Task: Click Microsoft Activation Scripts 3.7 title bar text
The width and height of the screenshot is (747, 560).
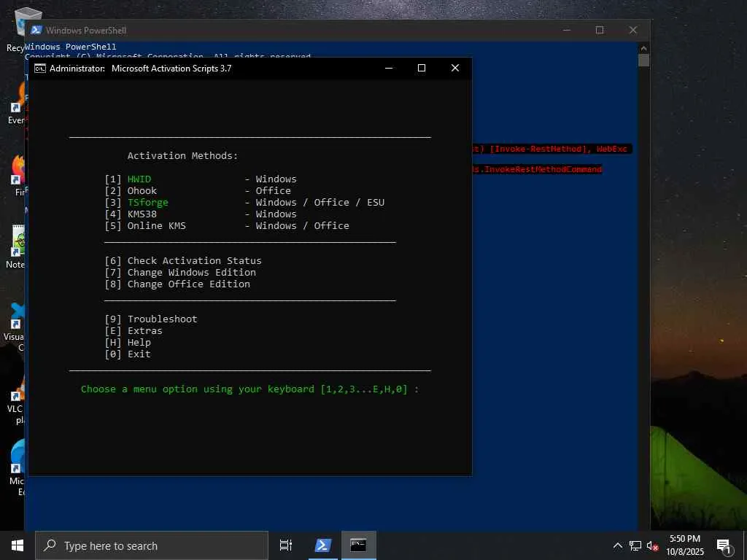Action: [x=171, y=69]
